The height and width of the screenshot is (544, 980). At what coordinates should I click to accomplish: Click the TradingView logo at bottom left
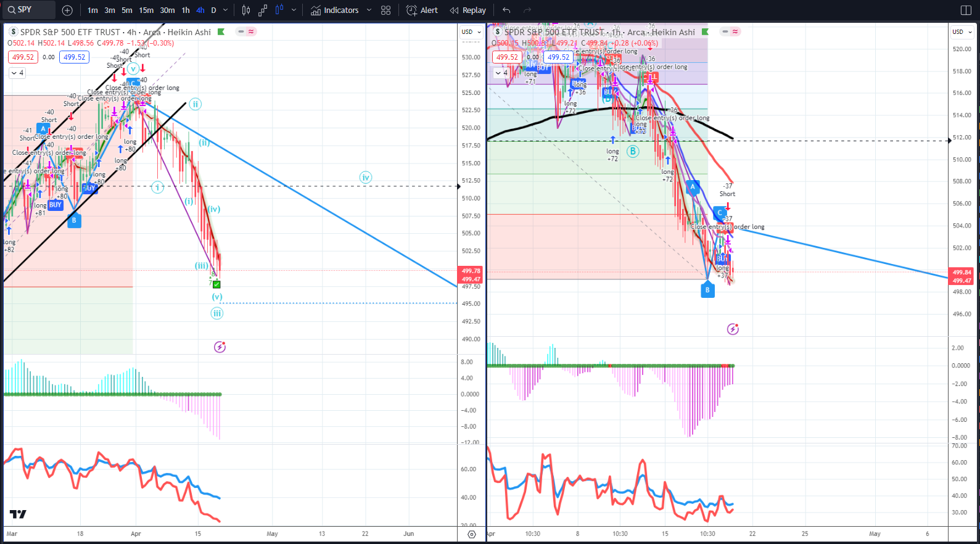18,514
